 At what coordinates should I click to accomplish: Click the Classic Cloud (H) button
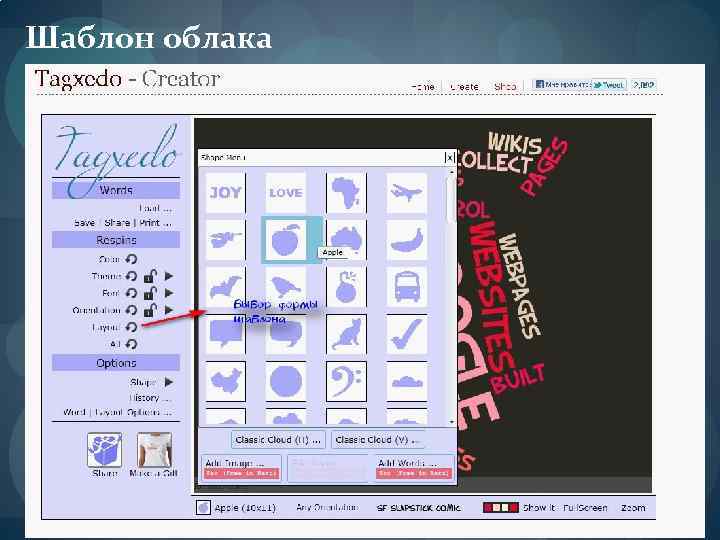pos(278,440)
